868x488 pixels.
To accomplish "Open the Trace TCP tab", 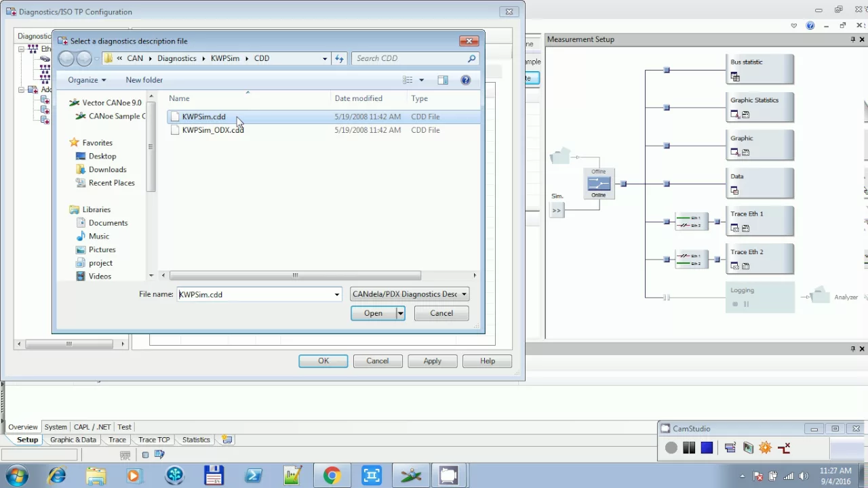I will [x=154, y=440].
